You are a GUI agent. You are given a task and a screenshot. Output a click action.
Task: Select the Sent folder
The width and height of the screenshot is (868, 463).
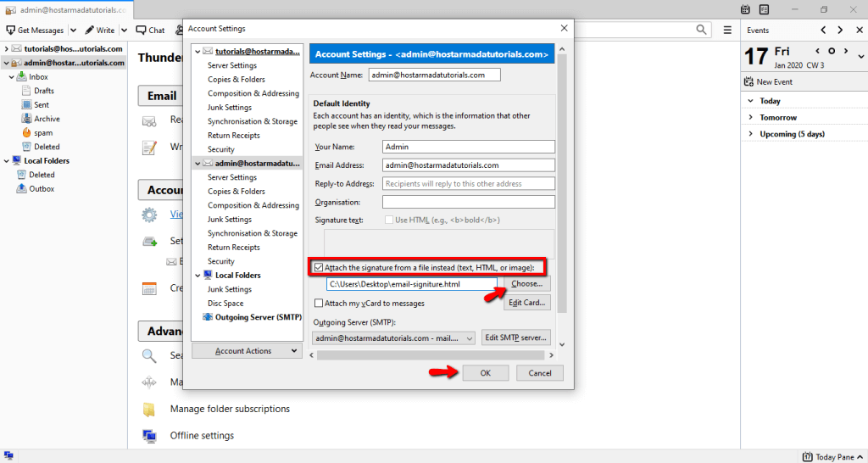42,104
